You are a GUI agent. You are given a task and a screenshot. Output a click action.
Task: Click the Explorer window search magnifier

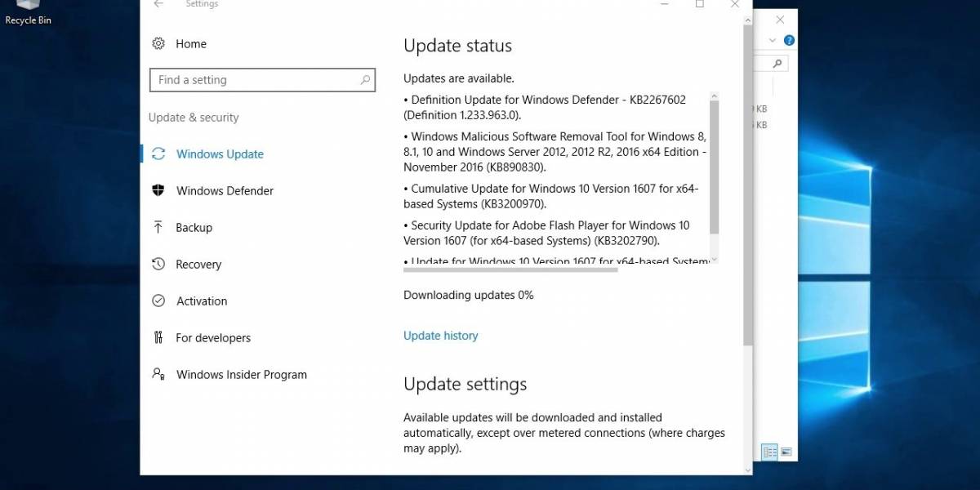coord(777,64)
